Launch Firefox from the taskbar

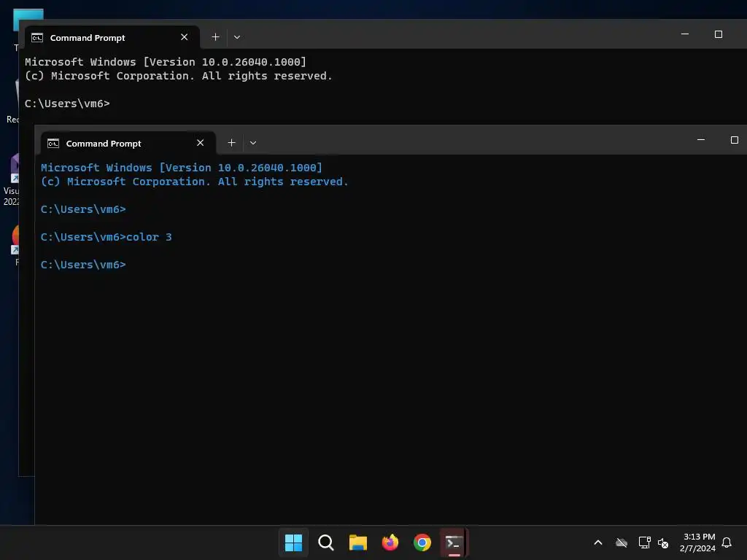tap(390, 542)
